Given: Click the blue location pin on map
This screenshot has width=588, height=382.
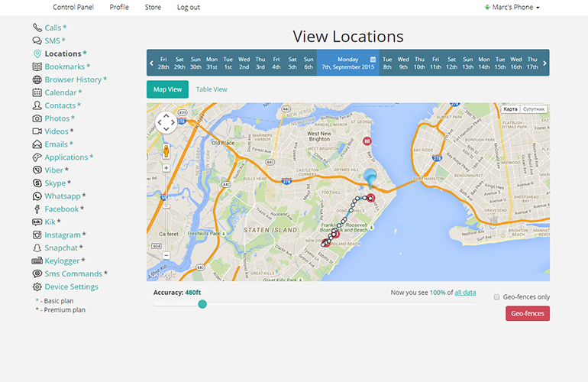Looking at the screenshot, I should click(x=370, y=179).
